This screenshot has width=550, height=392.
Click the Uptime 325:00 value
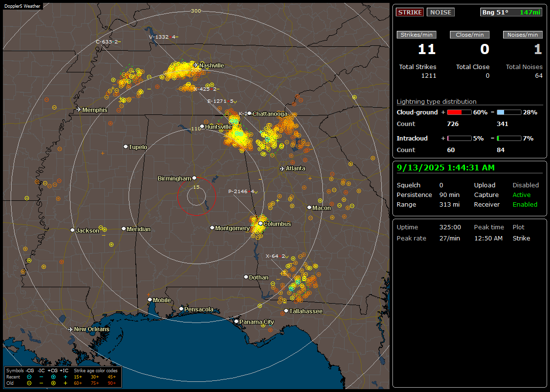tap(450, 227)
